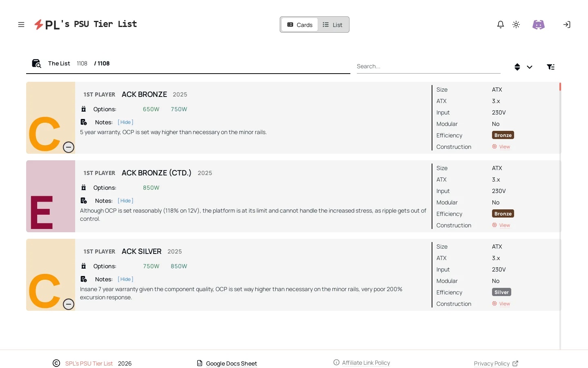Collapse the ACK BRONZE tier minus button
Screen dimensions: 588x368
click(69, 147)
